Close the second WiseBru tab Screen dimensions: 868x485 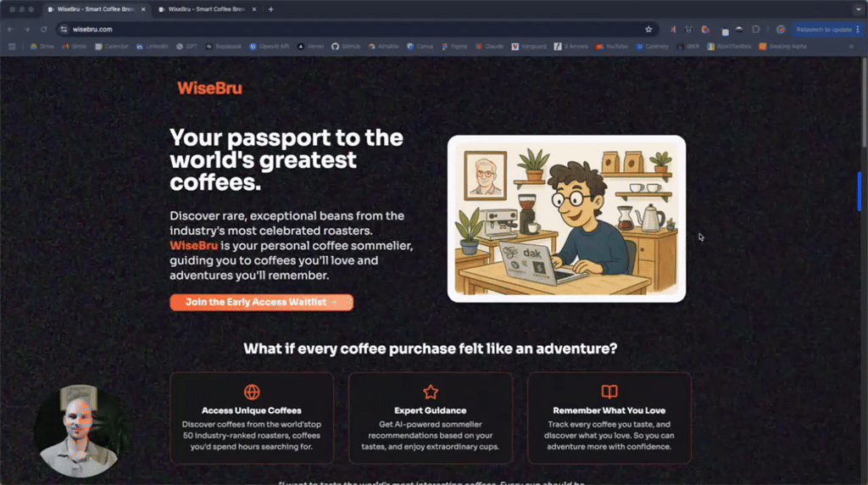(254, 9)
